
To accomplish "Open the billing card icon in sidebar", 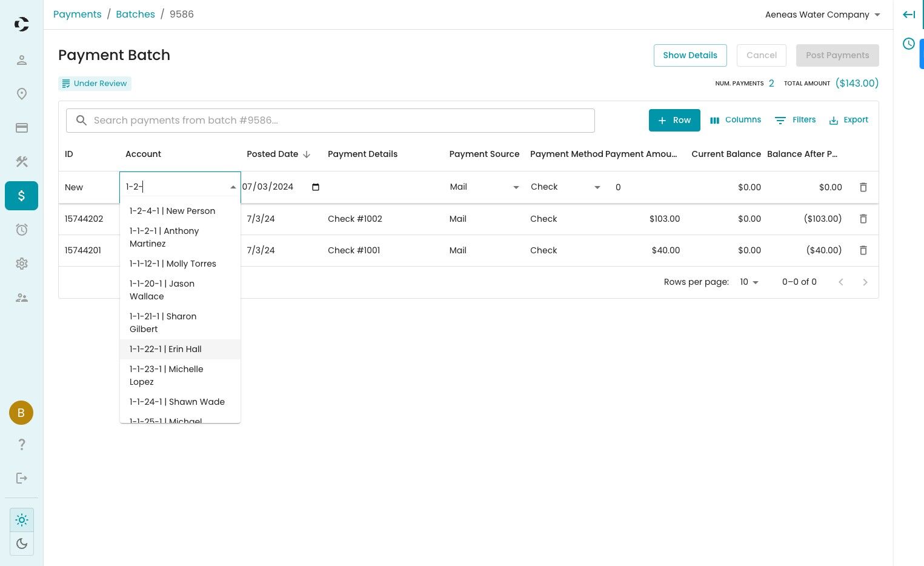I will 22,128.
